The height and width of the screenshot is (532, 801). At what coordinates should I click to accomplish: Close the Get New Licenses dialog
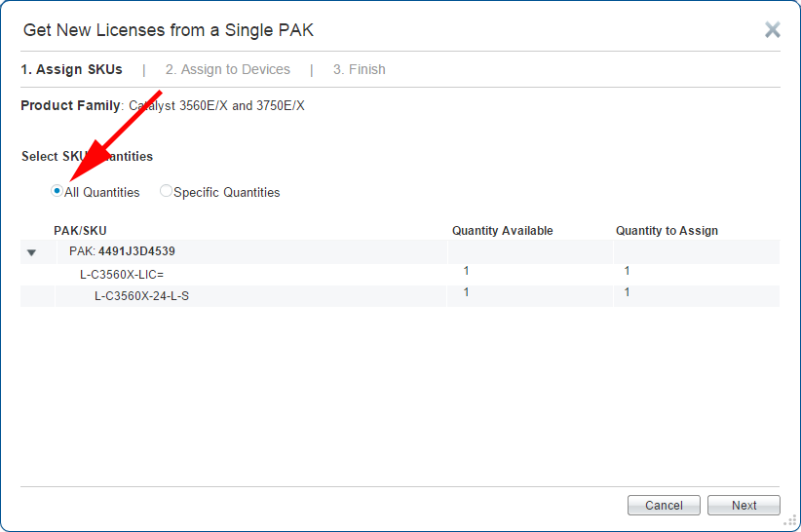click(773, 29)
